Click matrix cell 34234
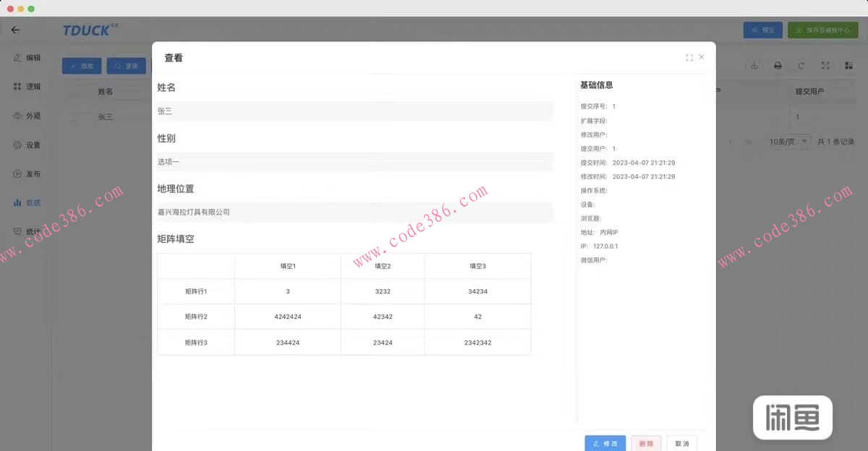This screenshot has height=451, width=868. pos(477,291)
